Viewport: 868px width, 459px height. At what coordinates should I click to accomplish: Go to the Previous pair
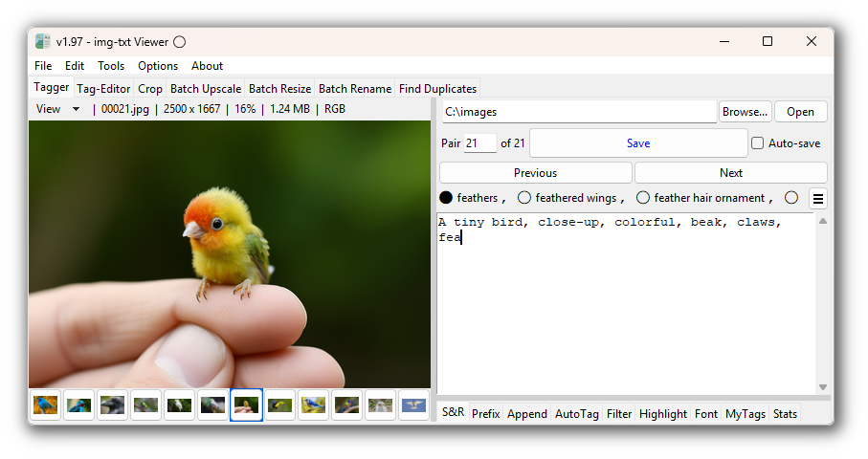535,173
